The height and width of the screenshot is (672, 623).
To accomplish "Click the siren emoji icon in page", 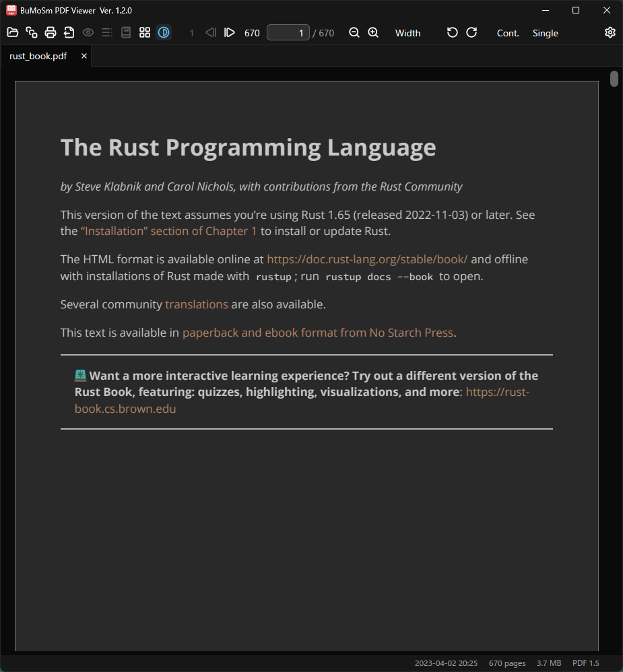I will point(80,376).
